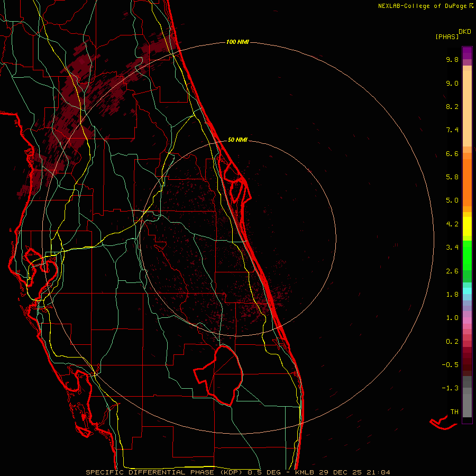Click the pink segment of the color bar

(467, 321)
